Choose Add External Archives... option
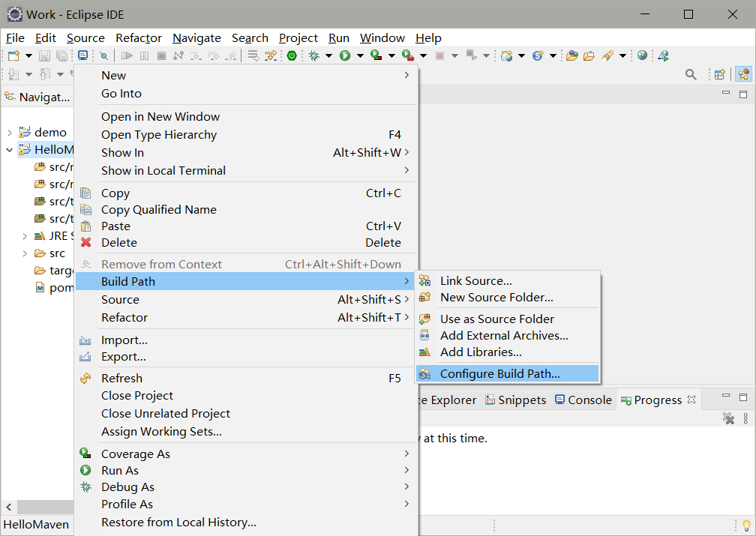Screen dimensions: 756x536 pyautogui.click(x=507, y=336)
